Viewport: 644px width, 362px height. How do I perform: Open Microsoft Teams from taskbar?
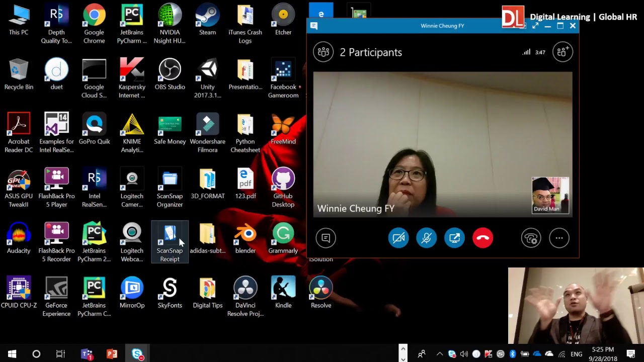tap(87, 354)
